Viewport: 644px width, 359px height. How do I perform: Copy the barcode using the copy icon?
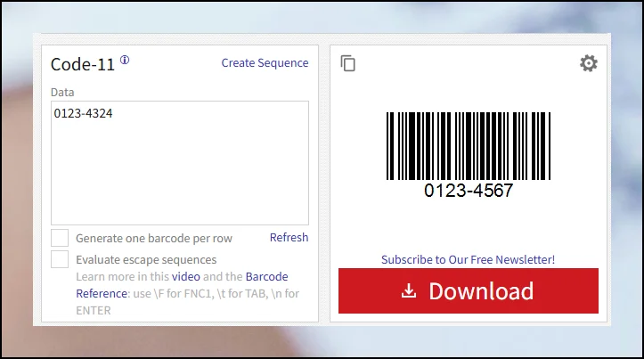(348, 63)
